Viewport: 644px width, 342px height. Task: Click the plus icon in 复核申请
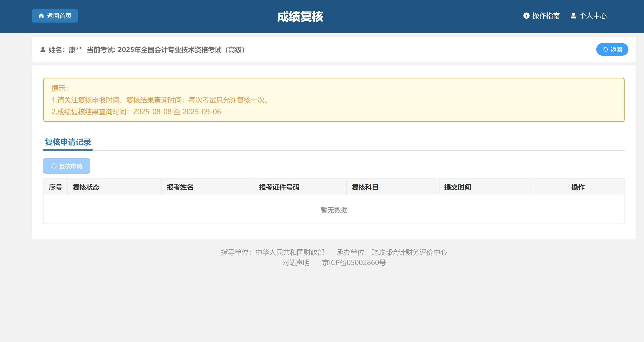(54, 166)
